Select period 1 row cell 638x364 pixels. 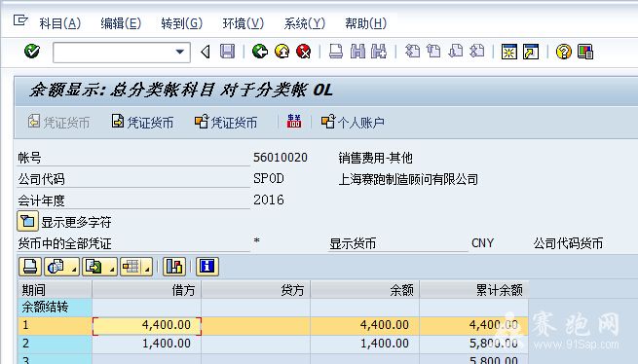(55, 325)
